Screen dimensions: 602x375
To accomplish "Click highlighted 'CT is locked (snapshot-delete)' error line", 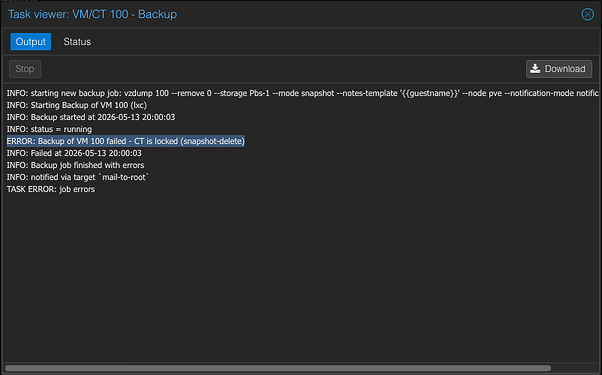I will click(x=126, y=141).
